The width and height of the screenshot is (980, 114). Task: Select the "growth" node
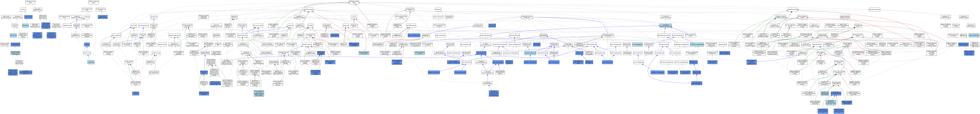pyautogui.click(x=354, y=17)
